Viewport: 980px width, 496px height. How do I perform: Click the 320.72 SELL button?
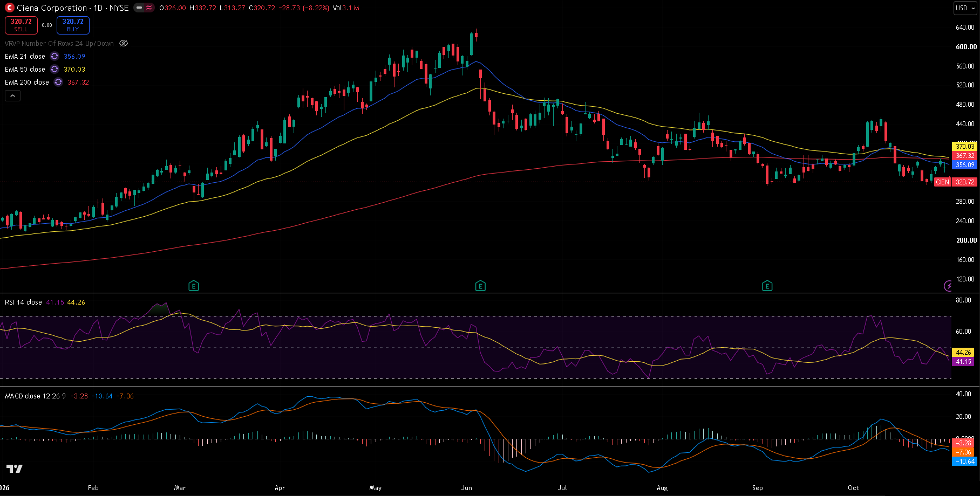tap(21, 25)
